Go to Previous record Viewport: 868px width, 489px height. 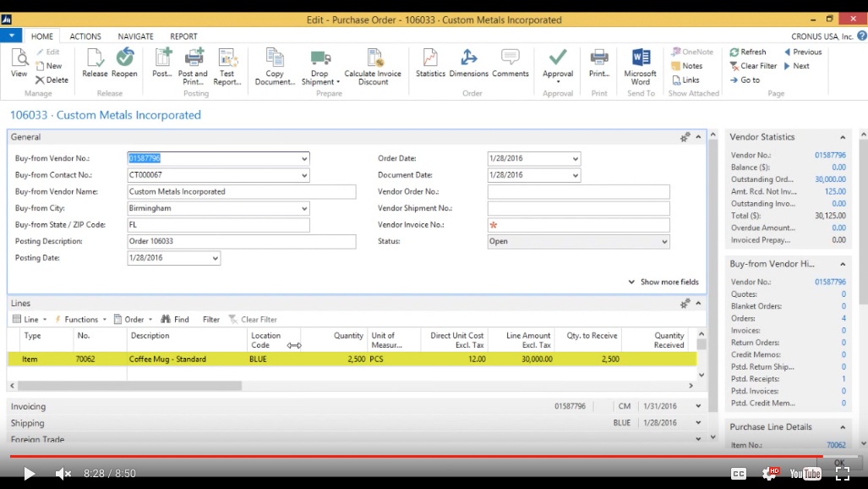[x=803, y=52]
